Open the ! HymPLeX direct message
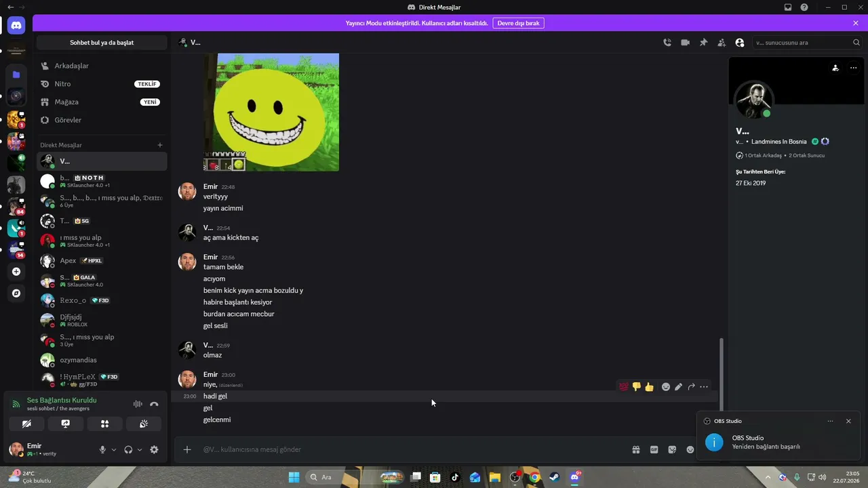 coord(102,380)
